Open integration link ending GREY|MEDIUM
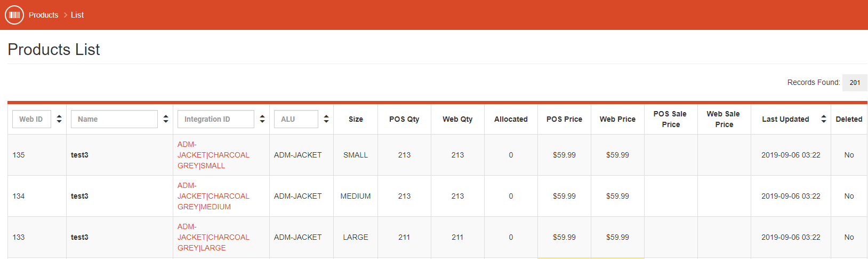Viewport: 868px width, 259px height. [x=213, y=196]
